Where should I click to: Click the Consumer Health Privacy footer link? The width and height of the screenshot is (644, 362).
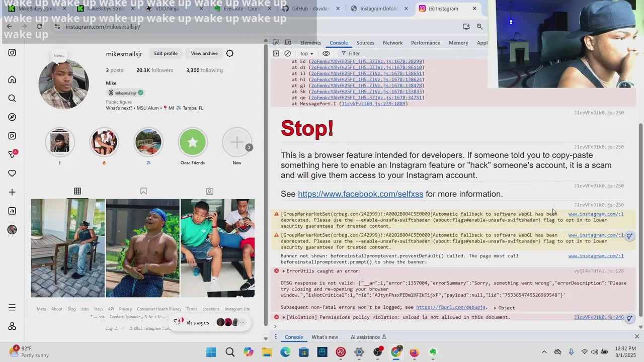click(159, 309)
